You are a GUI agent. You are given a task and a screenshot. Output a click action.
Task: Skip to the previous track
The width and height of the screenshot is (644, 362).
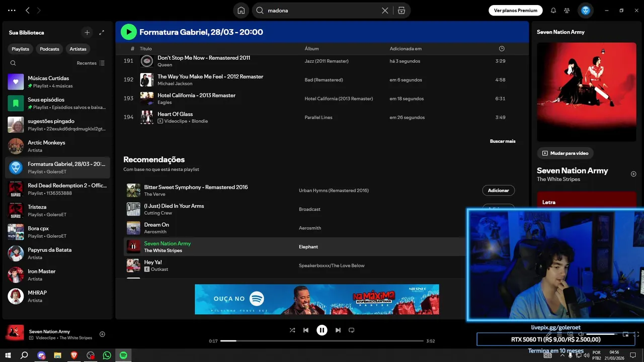pyautogui.click(x=306, y=330)
